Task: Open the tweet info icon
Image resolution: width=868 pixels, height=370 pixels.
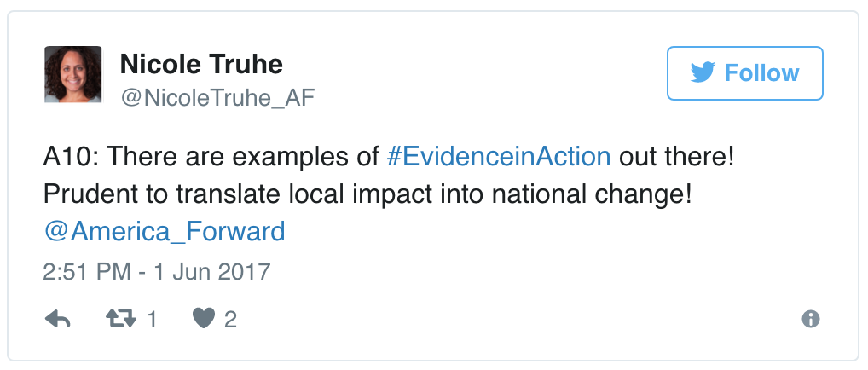Action: tap(811, 319)
